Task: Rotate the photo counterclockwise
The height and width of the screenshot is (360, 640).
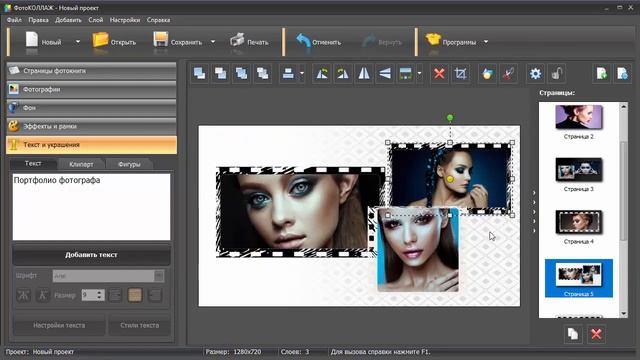Action: click(x=322, y=74)
